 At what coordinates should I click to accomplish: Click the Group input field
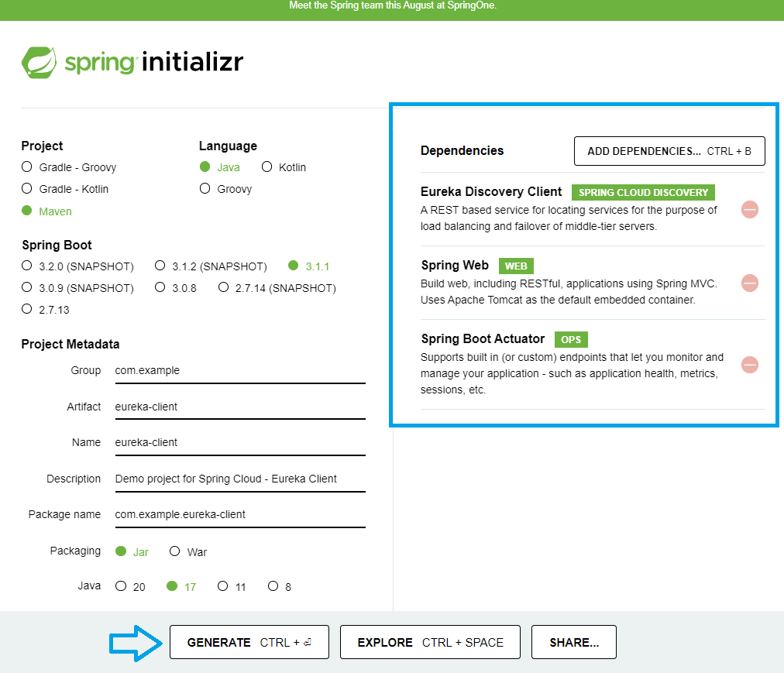point(240,371)
